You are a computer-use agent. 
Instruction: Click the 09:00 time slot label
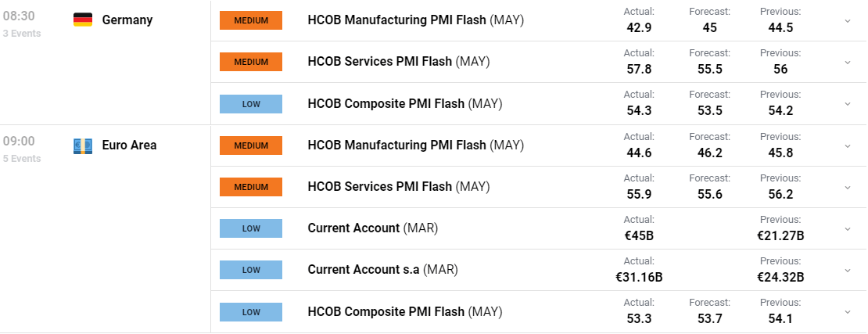(x=19, y=142)
